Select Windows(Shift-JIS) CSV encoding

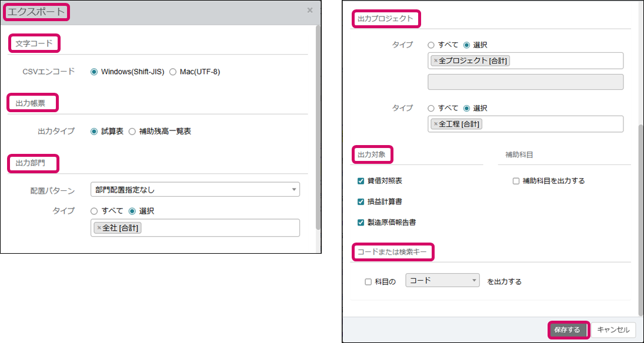click(x=94, y=72)
